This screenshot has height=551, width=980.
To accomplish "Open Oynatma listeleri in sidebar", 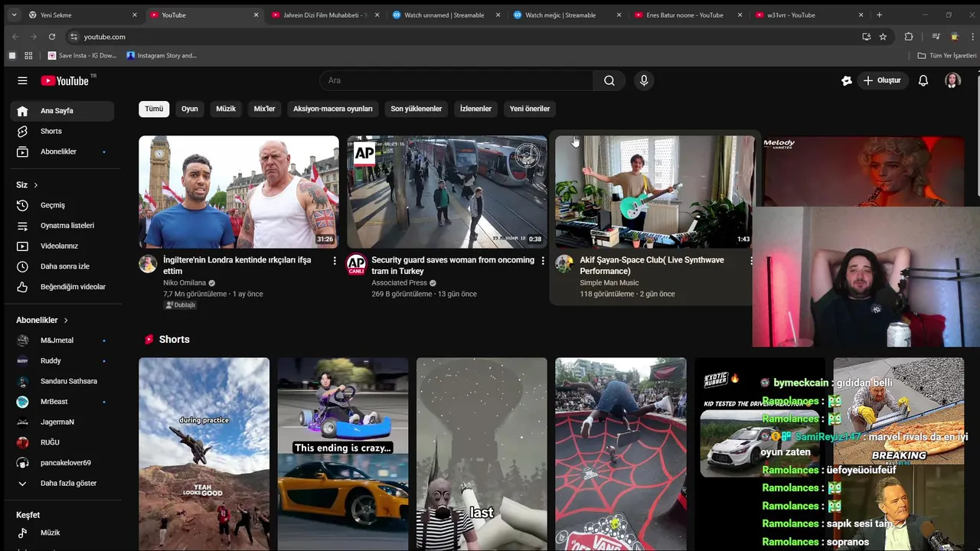I will pyautogui.click(x=62, y=226).
